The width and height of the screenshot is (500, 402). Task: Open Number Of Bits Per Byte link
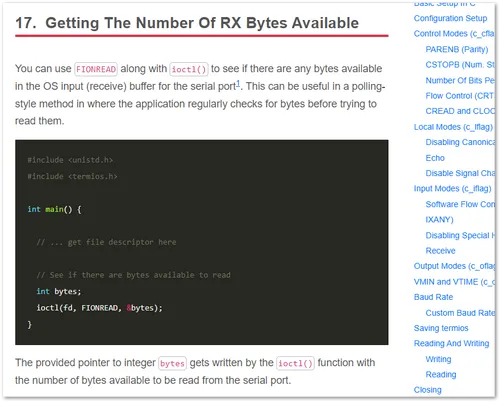tap(460, 80)
